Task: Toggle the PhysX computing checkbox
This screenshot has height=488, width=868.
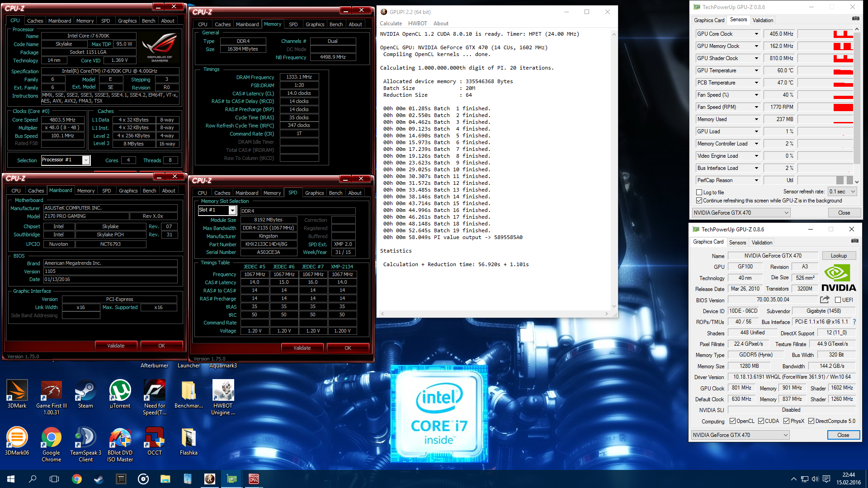Action: tap(787, 421)
